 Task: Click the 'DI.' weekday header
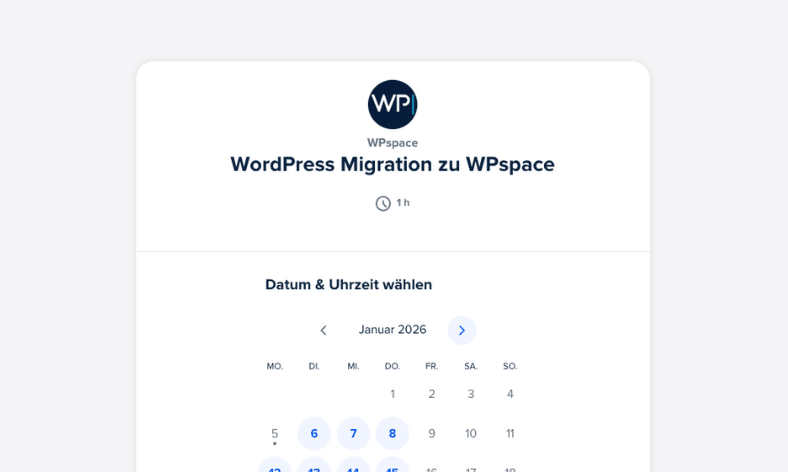[x=314, y=366]
